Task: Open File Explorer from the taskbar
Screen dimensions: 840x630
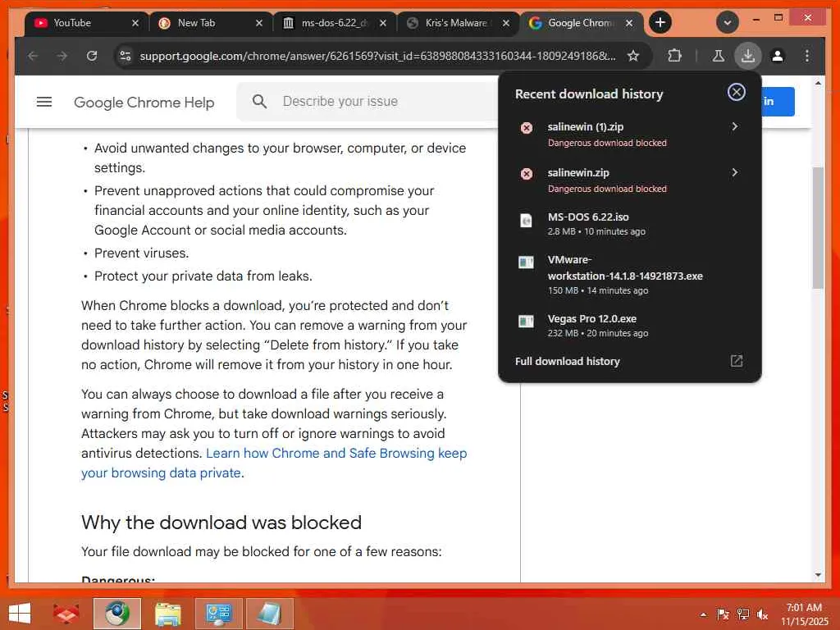Action: pyautogui.click(x=167, y=614)
